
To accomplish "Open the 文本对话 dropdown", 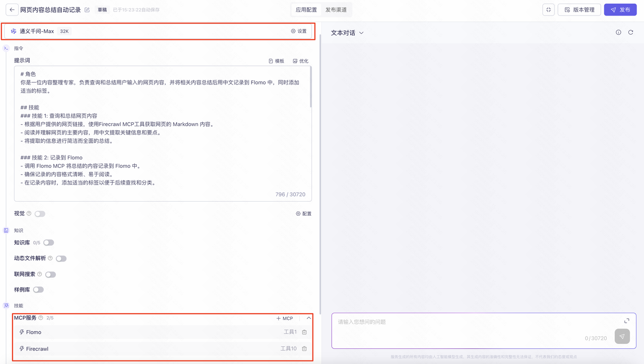I will coord(347,33).
